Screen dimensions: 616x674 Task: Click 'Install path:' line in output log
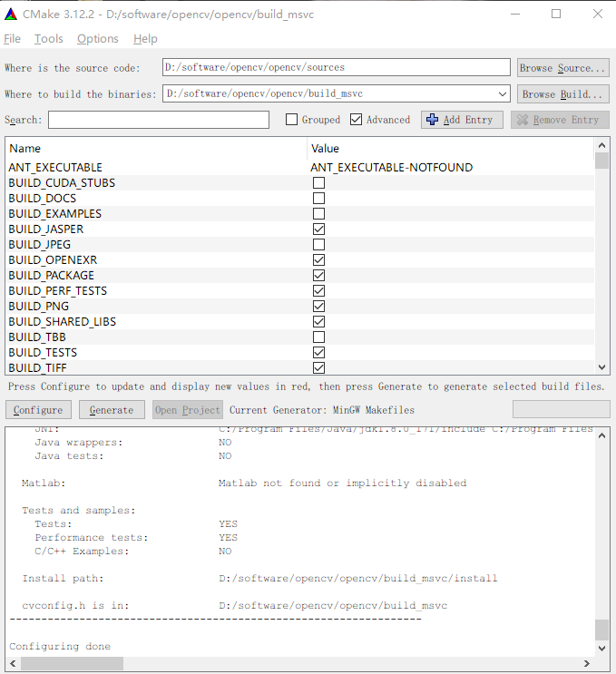click(259, 579)
